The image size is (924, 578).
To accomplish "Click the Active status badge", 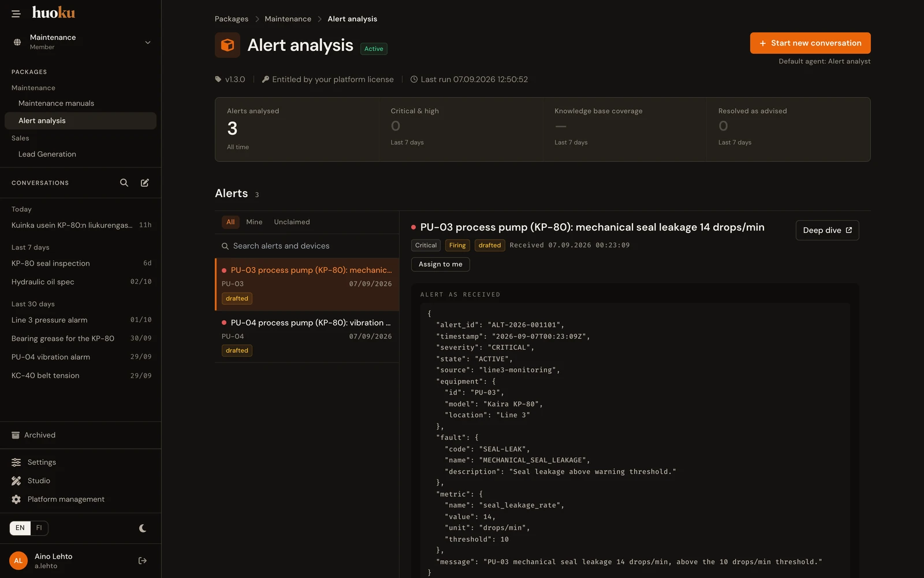I will click(374, 49).
